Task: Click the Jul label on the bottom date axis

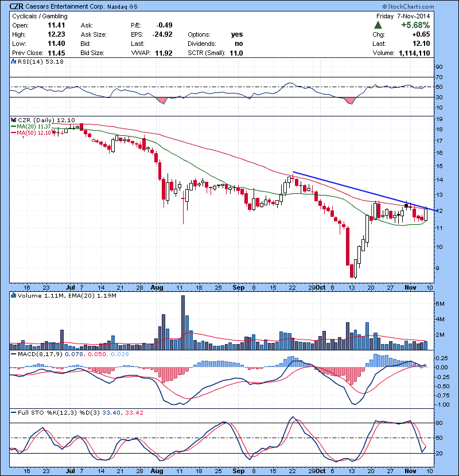Action: coord(70,471)
